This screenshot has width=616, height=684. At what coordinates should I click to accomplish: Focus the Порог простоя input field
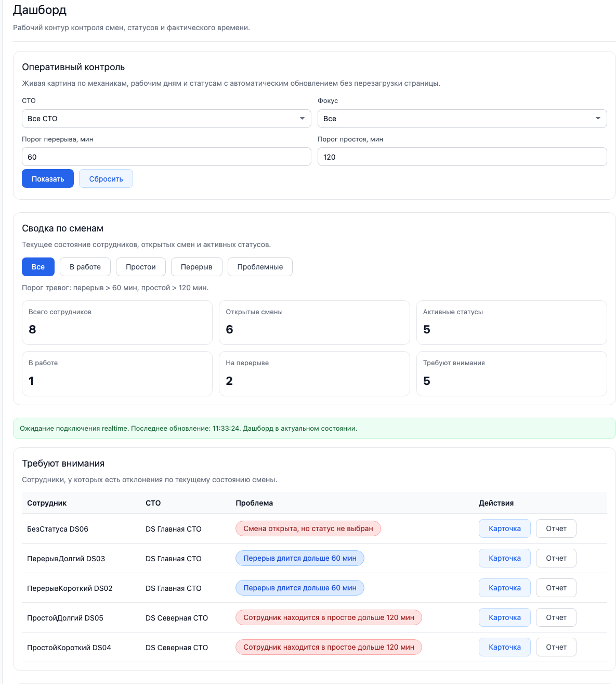pyautogui.click(x=462, y=157)
